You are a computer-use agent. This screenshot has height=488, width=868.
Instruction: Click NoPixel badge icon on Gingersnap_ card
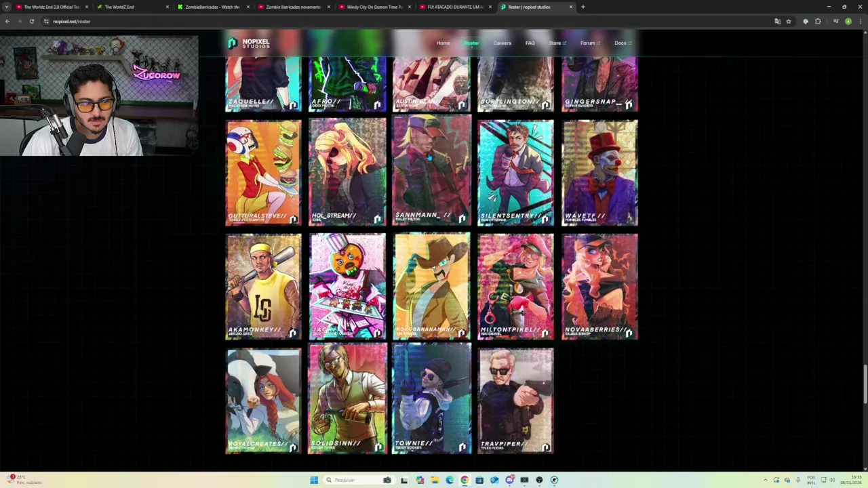pyautogui.click(x=629, y=104)
